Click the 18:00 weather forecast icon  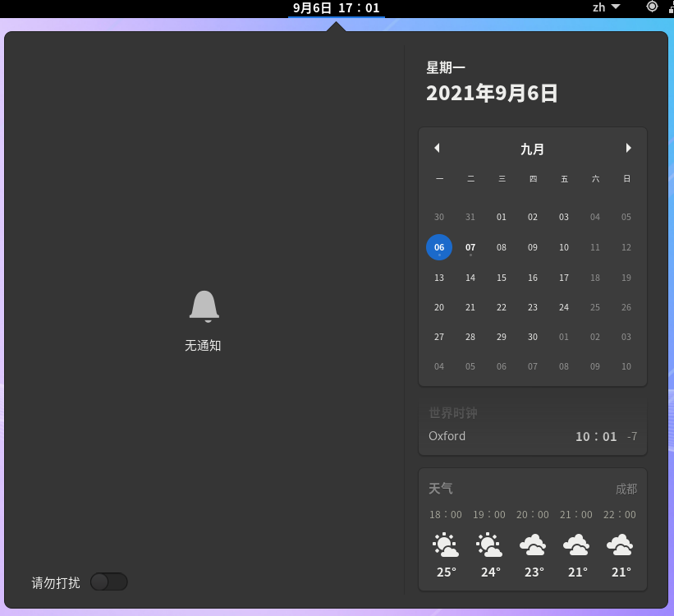(x=446, y=545)
